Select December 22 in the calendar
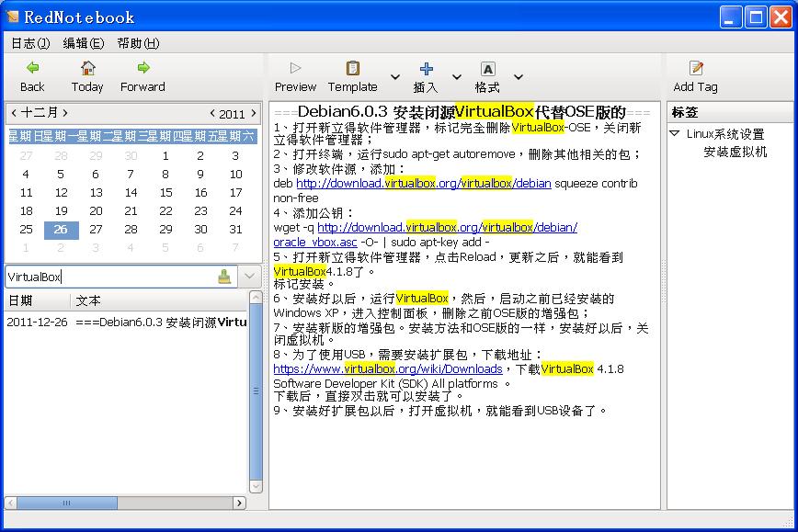 point(165,211)
